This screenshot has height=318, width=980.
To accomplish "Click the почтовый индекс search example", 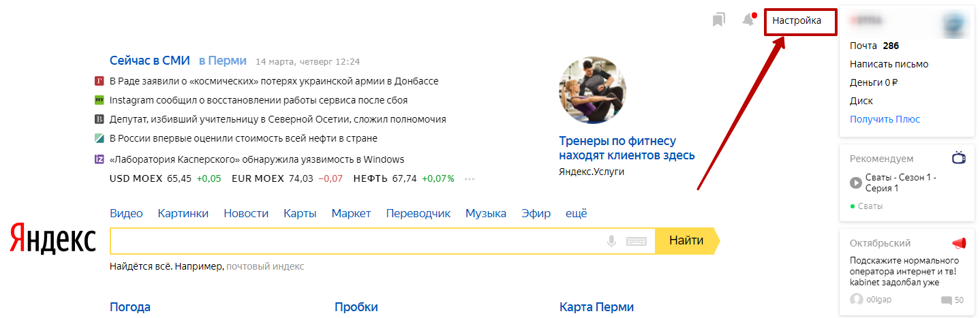I will point(265,266).
